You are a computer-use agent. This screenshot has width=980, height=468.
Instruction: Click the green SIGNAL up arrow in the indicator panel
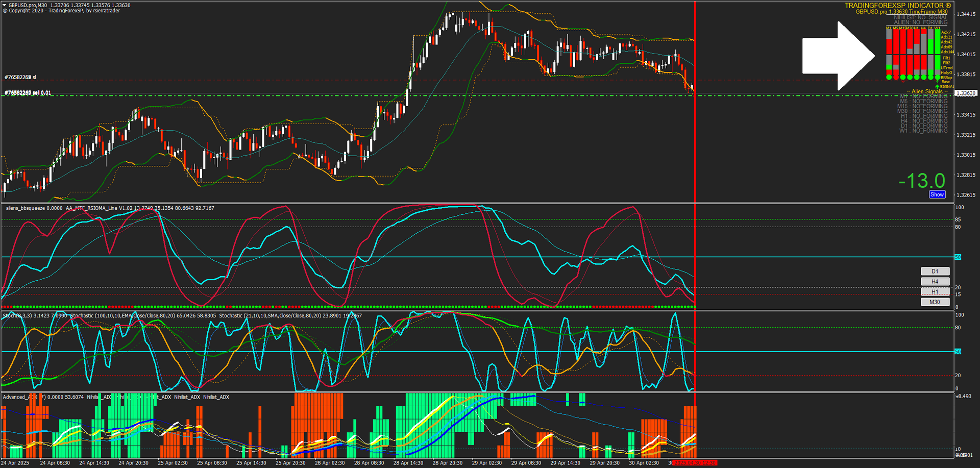click(x=937, y=86)
